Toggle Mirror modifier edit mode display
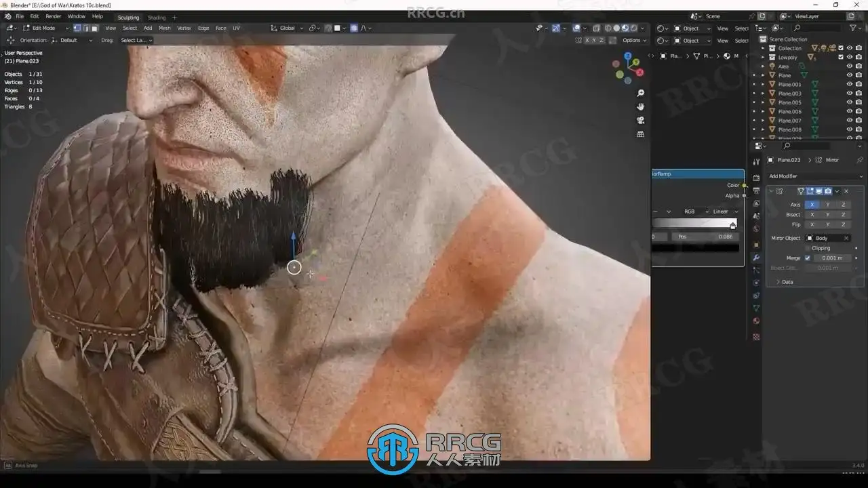Screen dimensions: 868x488 point(810,191)
